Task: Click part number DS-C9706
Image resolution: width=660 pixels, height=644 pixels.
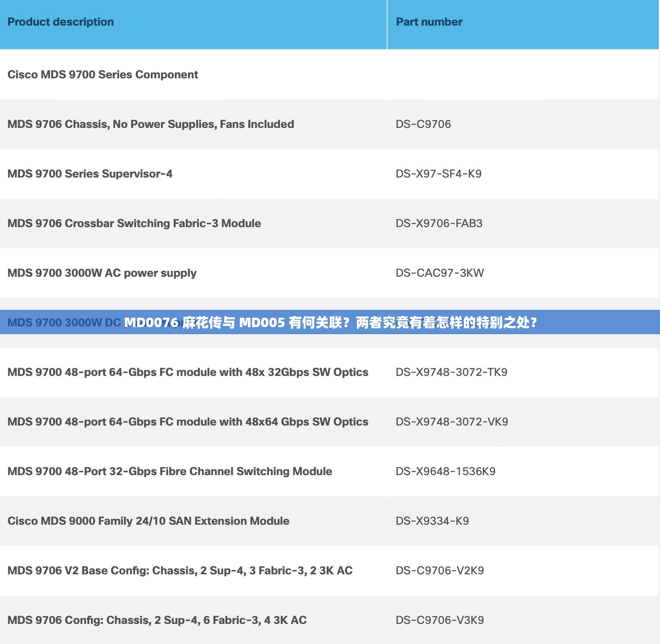Action: (x=423, y=124)
